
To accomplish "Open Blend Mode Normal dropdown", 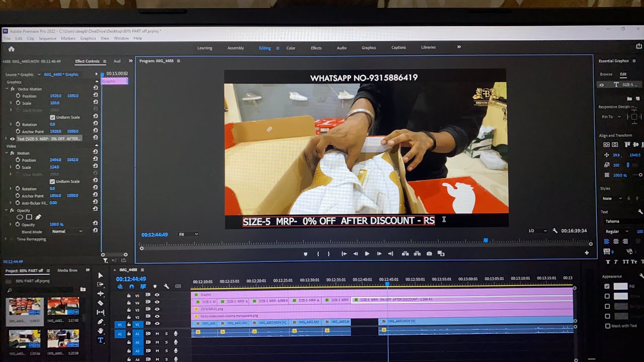I will [67, 231].
